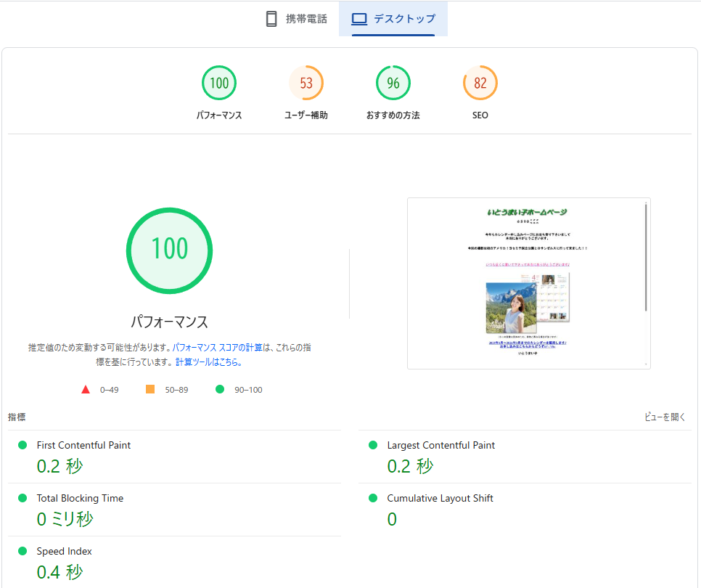This screenshot has height=588, width=701.
Task: Click the best practices score 96 gauge
Action: point(393,83)
